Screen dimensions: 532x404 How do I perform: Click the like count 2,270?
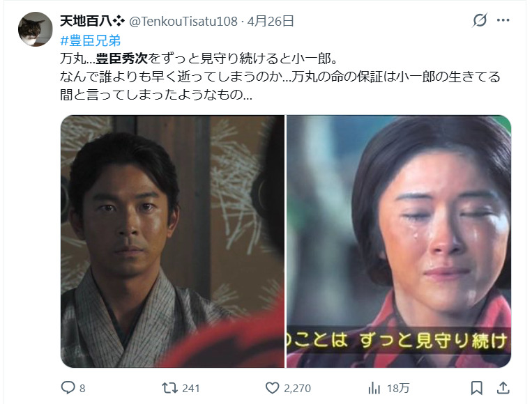[x=297, y=389]
